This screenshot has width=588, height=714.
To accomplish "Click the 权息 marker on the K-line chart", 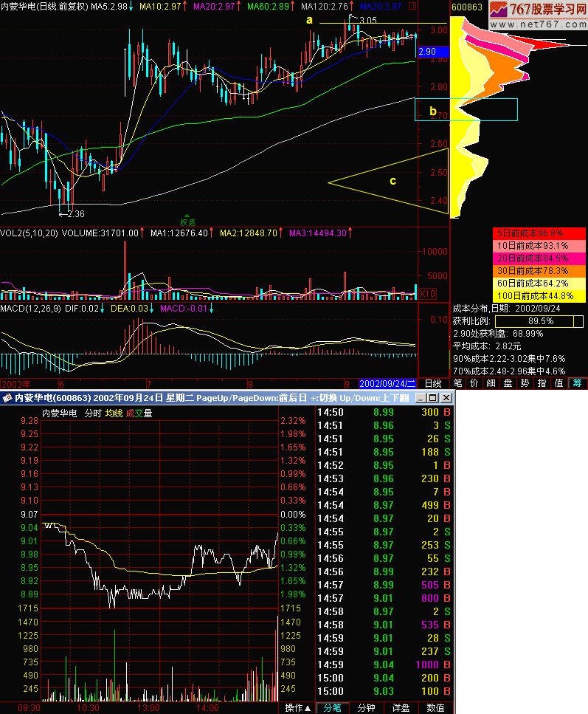I will 188,221.
